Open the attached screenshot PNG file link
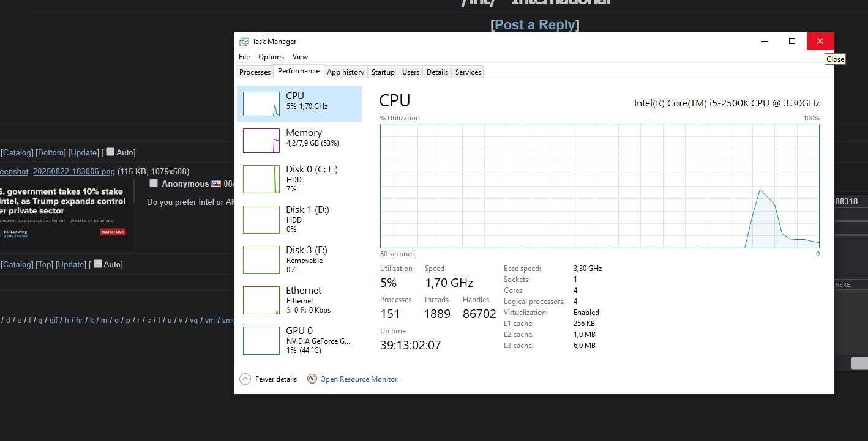This screenshot has width=868, height=441. 58,171
